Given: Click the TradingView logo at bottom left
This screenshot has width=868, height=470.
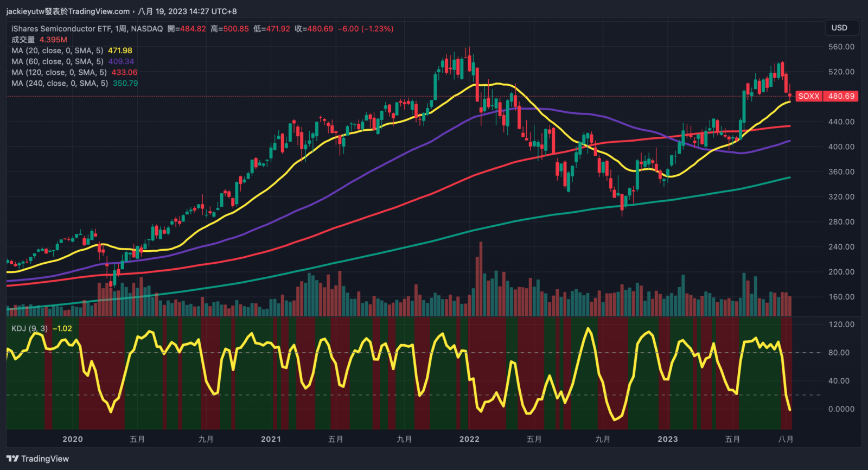Looking at the screenshot, I should click(x=38, y=459).
